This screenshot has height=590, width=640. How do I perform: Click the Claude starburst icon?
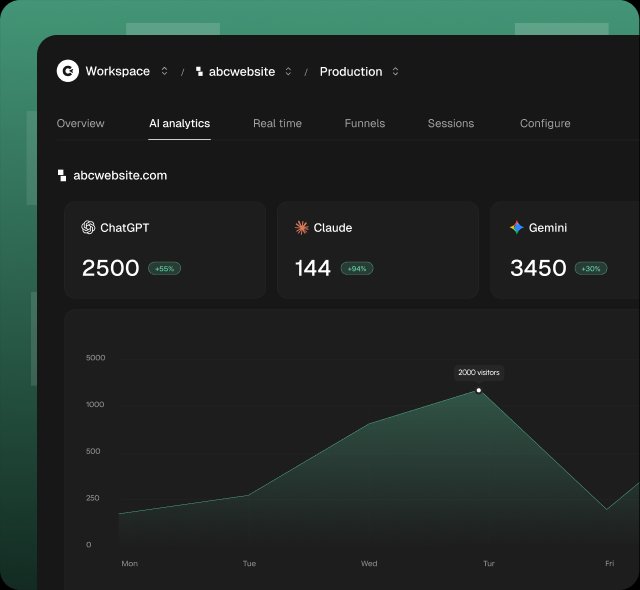coord(302,227)
